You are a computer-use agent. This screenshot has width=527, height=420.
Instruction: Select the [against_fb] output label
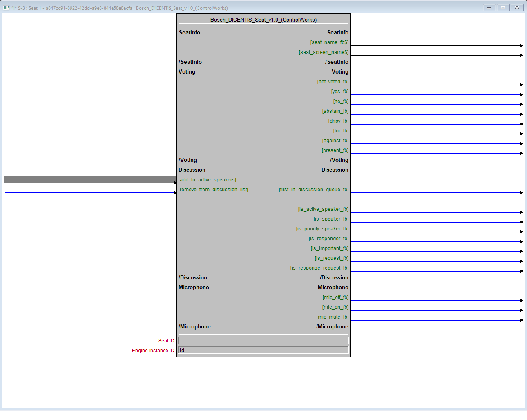point(335,141)
